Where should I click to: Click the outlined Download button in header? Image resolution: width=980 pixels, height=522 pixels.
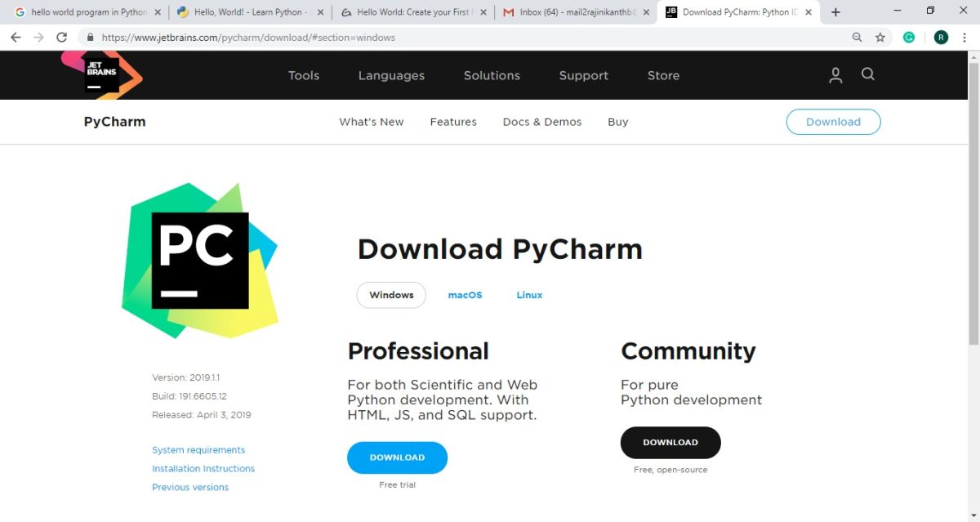point(833,122)
